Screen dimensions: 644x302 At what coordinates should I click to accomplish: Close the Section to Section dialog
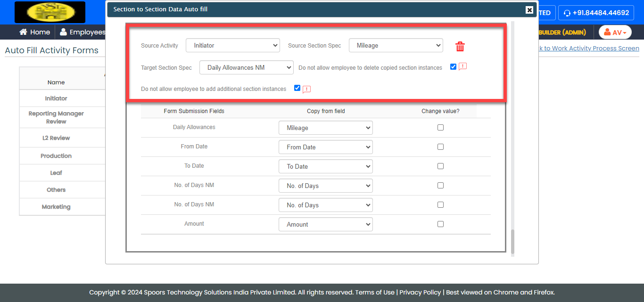pos(529,10)
